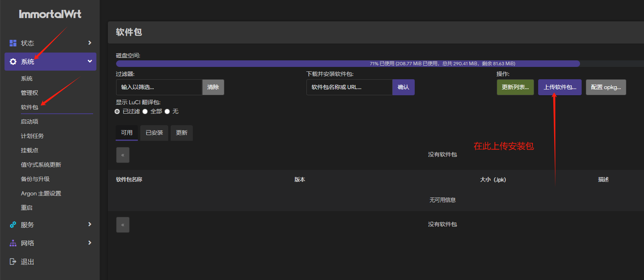Screen dimensions: 644x280
Task: Click the status dashboard icon
Action: [13, 43]
